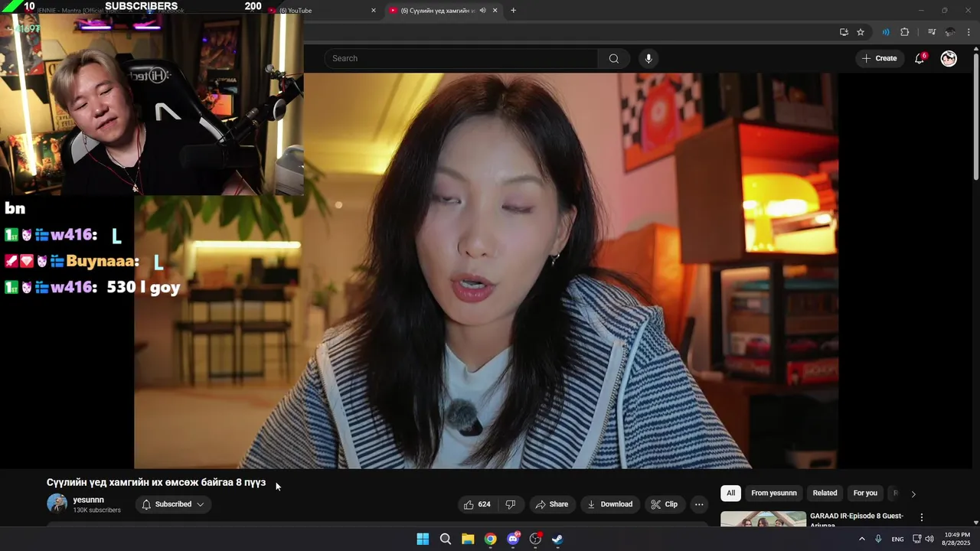980x551 pixels.
Task: Create a Clip of the video
Action: coord(664,504)
